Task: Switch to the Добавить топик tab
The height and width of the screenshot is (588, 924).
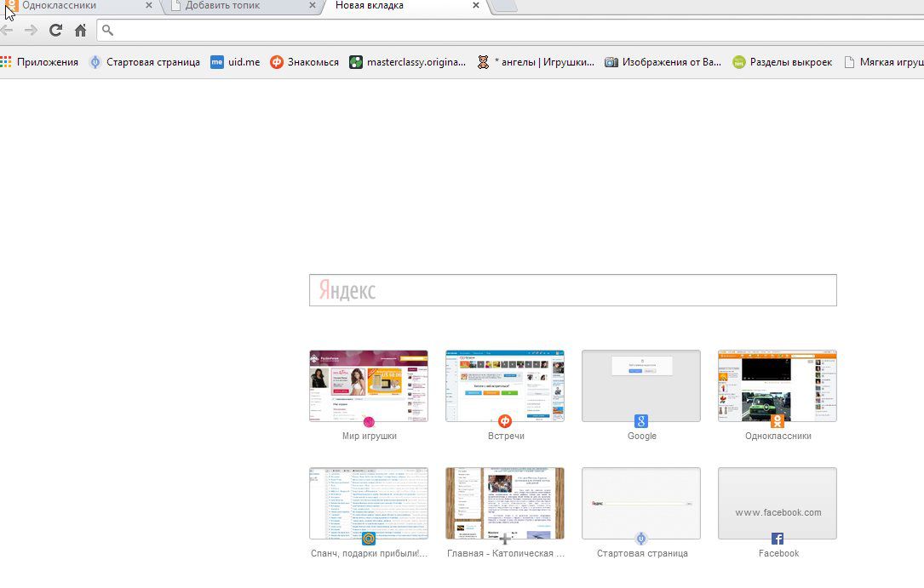Action: [x=242, y=6]
